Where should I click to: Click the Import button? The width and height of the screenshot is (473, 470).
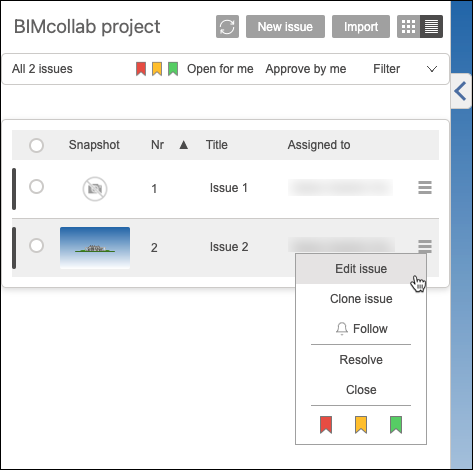point(361,27)
